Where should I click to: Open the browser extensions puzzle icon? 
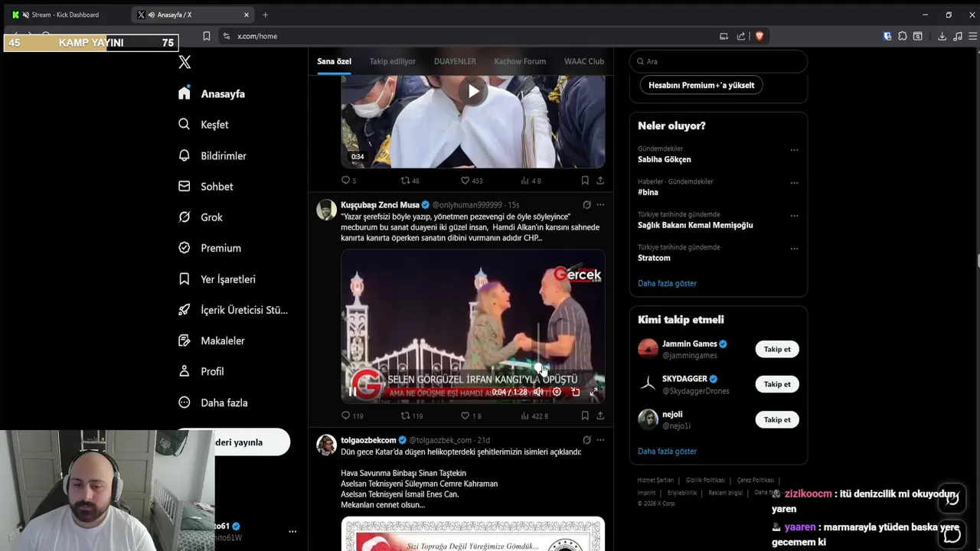pos(903,36)
